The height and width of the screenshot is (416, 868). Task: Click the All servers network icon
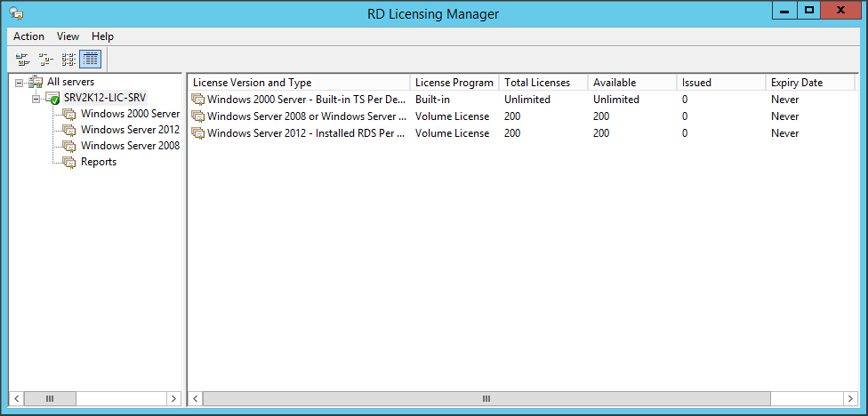tap(36, 82)
